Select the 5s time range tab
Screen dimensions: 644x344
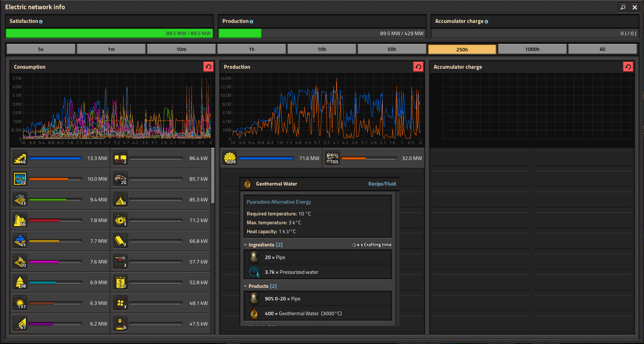pyautogui.click(x=41, y=49)
